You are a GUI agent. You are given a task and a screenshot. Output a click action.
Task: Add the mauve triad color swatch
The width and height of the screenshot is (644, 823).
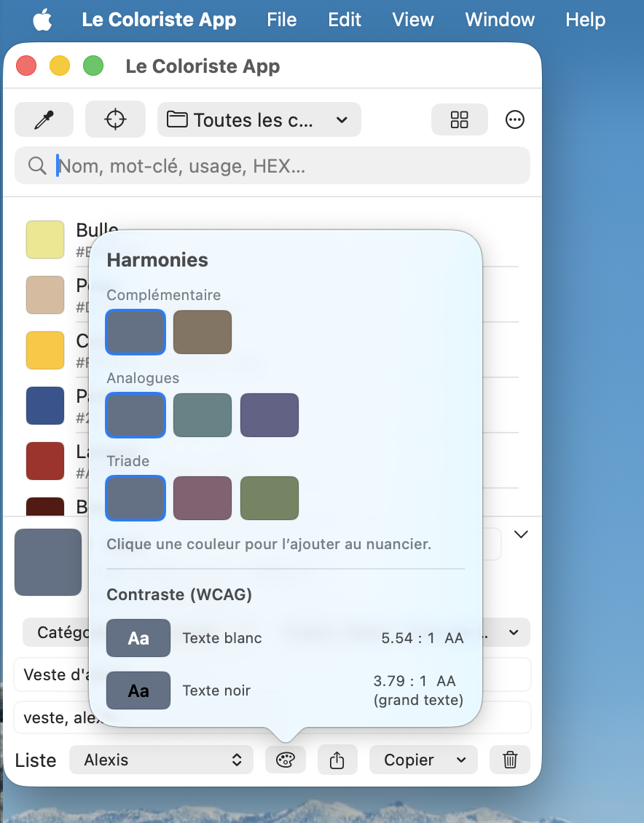203,498
